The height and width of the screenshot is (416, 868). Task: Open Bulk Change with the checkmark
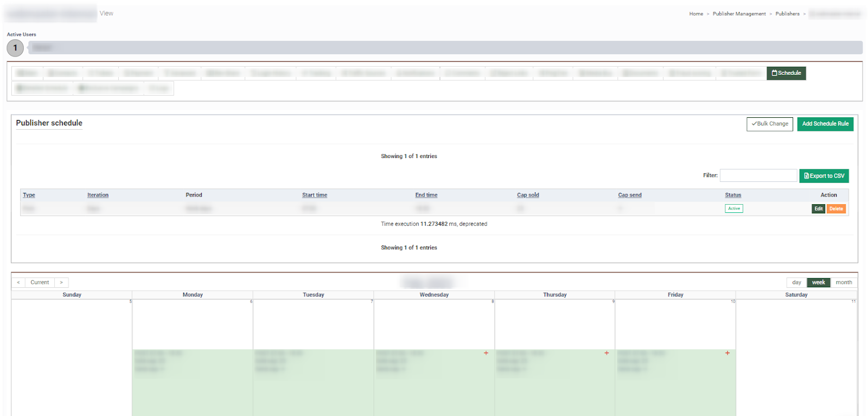point(769,124)
